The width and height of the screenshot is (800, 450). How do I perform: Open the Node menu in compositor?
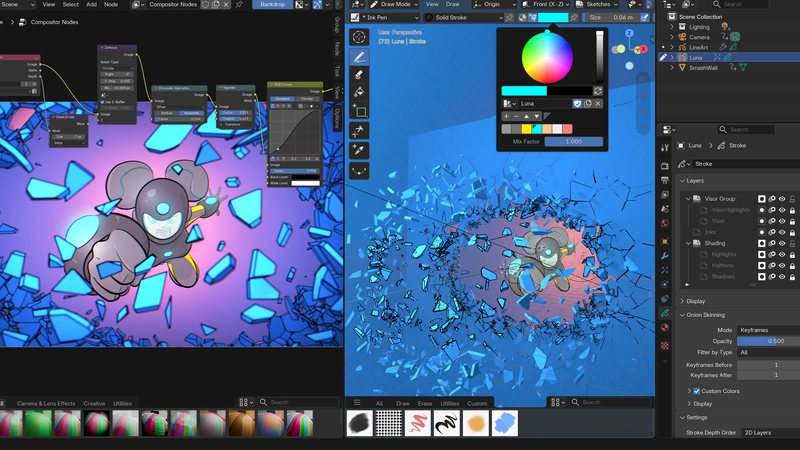111,5
